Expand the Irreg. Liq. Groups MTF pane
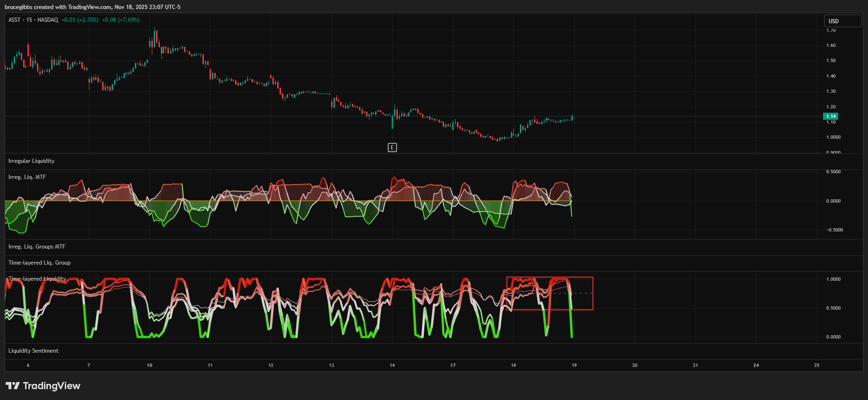This screenshot has width=868, height=400. (37, 247)
